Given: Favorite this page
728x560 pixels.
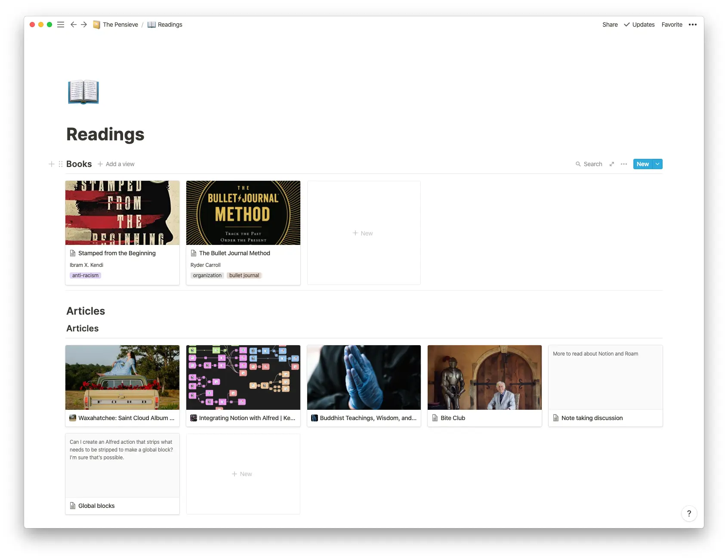Looking at the screenshot, I should (672, 25).
